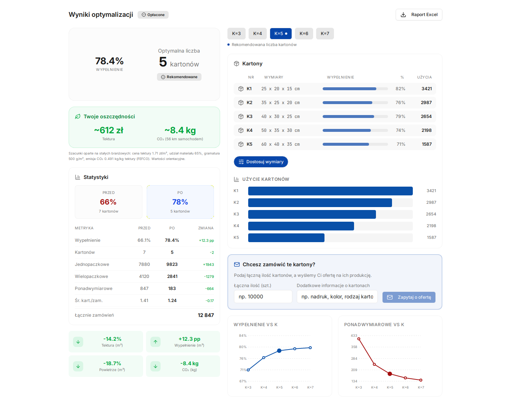Click the box icon next to Kartony heading

[237, 64]
